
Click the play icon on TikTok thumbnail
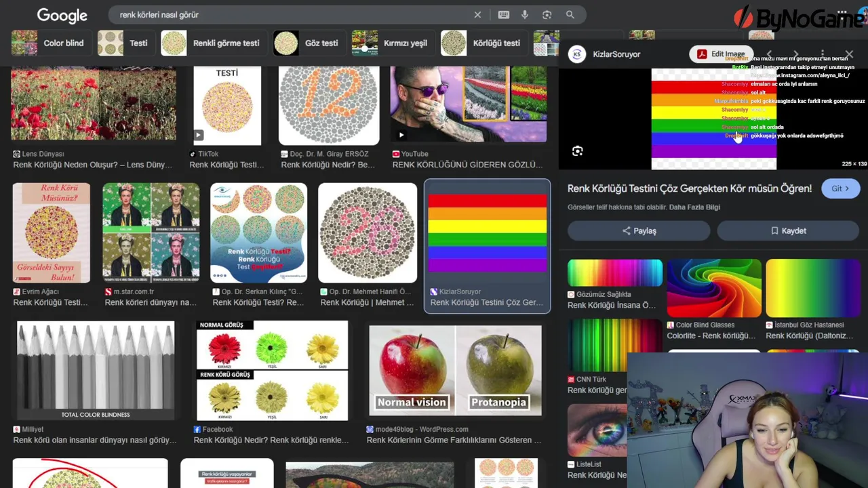198,135
